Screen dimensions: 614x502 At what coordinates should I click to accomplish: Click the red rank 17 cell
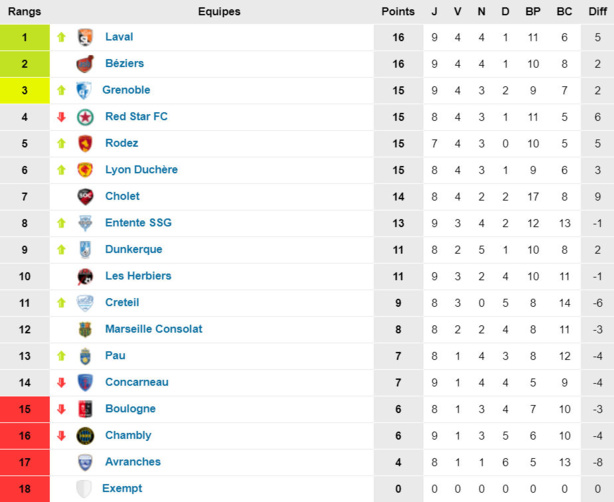point(25,462)
